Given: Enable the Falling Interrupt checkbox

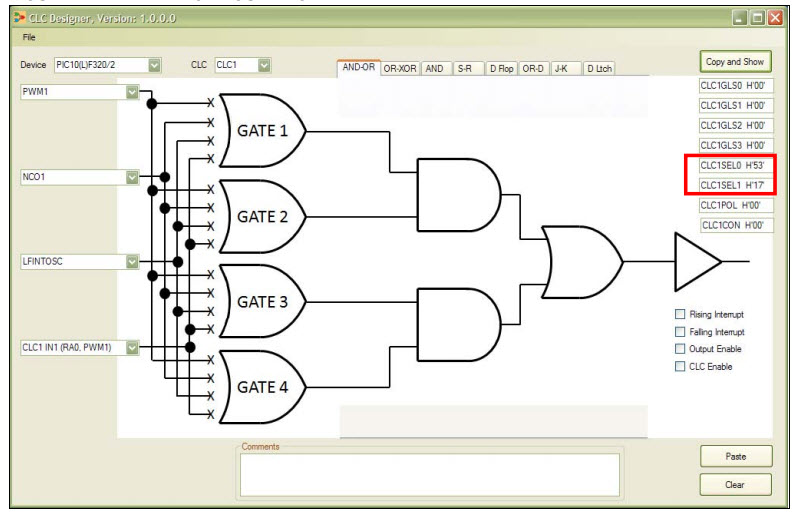Looking at the screenshot, I should click(680, 332).
